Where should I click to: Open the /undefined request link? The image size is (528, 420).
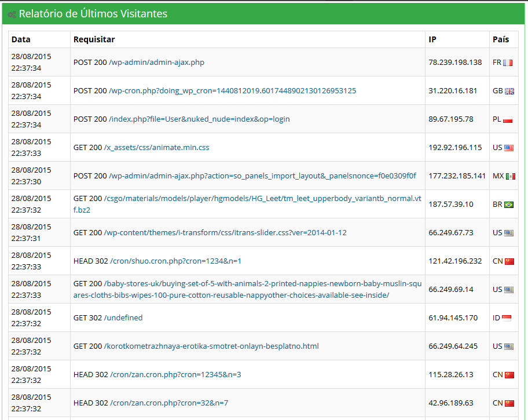[x=123, y=317]
